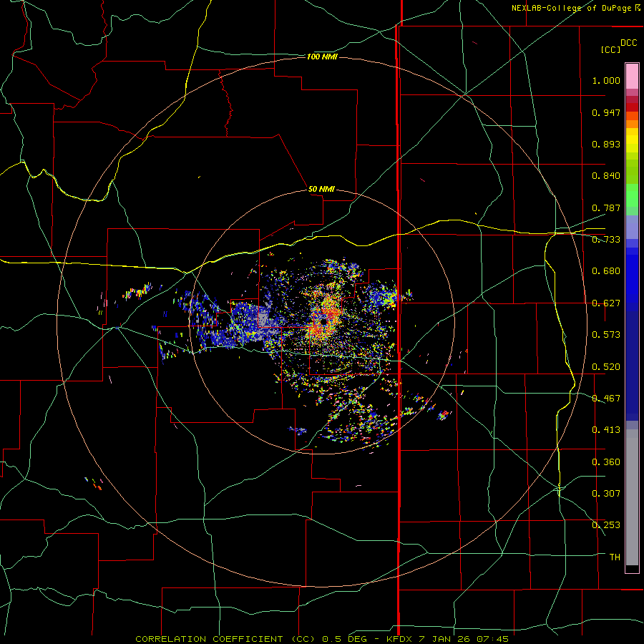This screenshot has height=644, width=644.
Task: Click the radar site center inside the echoes
Action: tap(323, 322)
